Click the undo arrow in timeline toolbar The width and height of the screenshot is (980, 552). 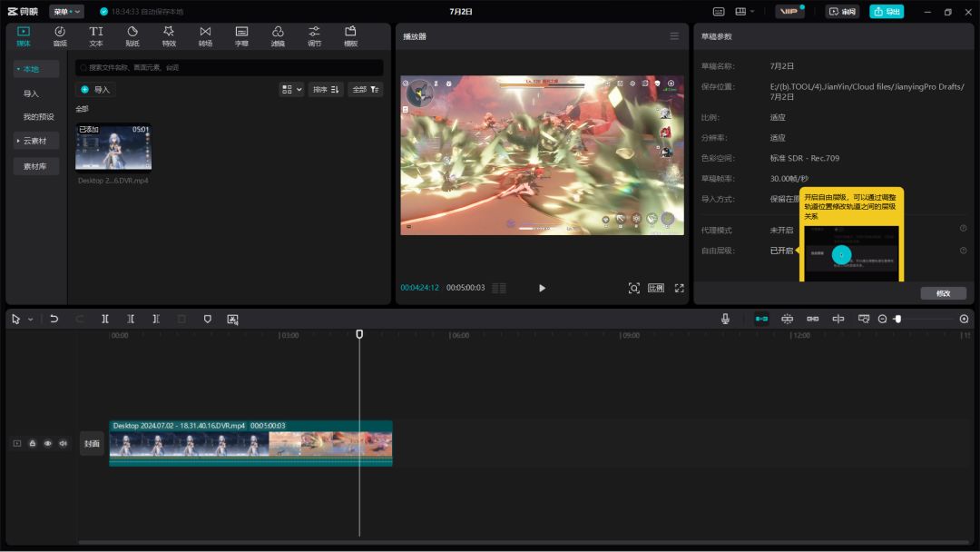(x=54, y=319)
